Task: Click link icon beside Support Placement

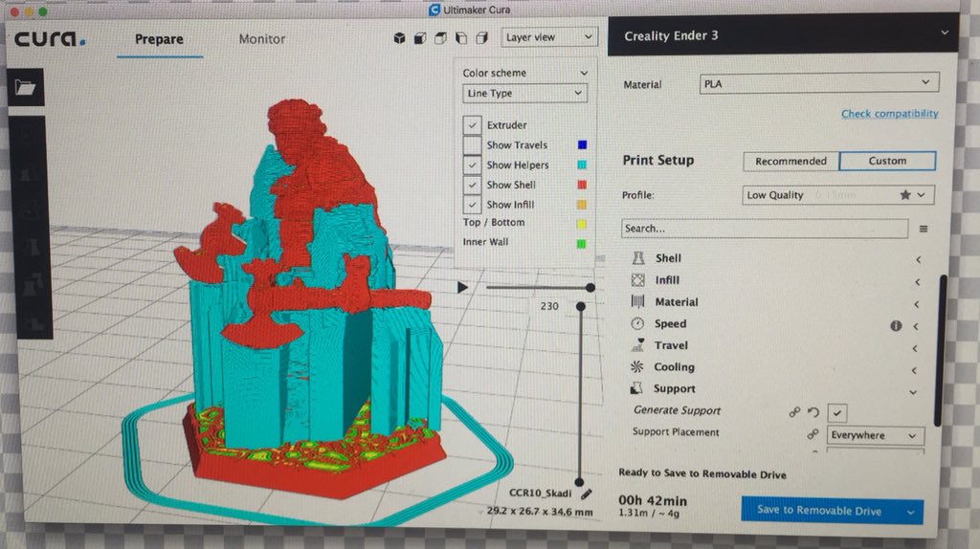Action: [x=813, y=433]
